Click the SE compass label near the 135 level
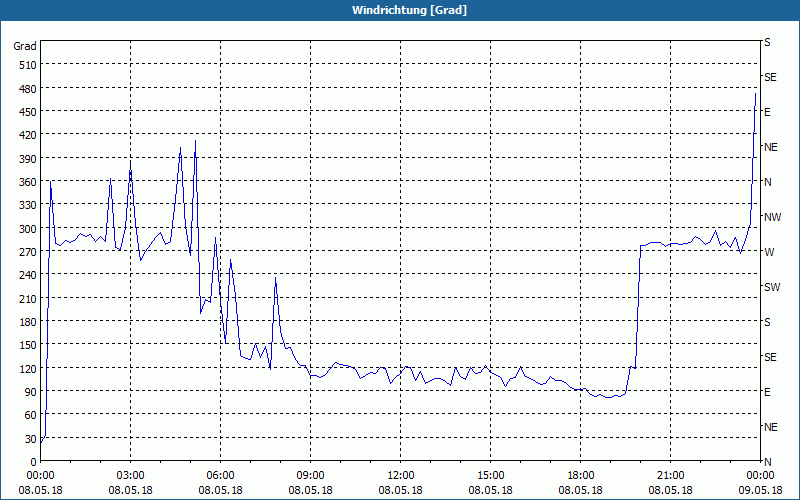800x500 pixels. [x=770, y=357]
